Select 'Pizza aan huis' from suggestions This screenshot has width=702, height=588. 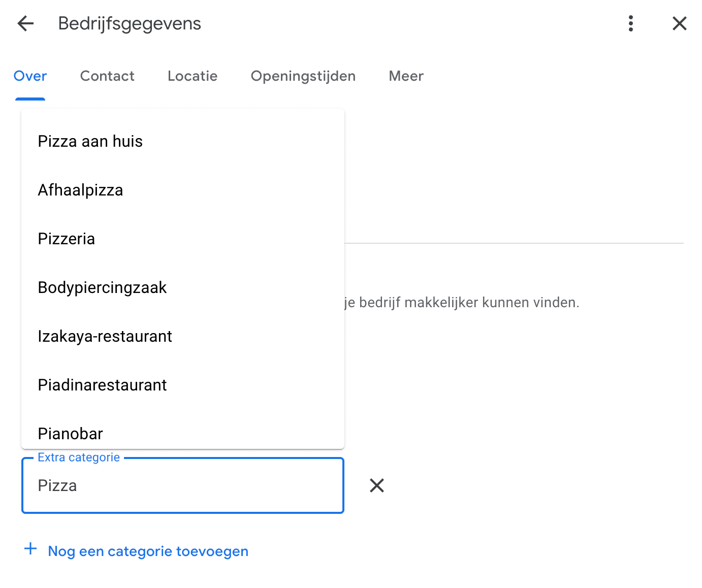[90, 141]
